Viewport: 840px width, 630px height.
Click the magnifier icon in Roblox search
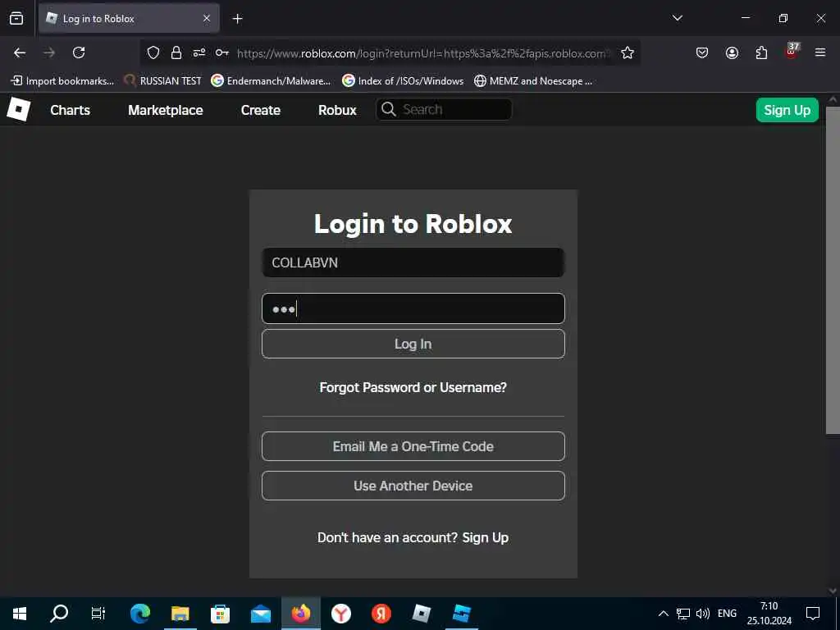(388, 109)
